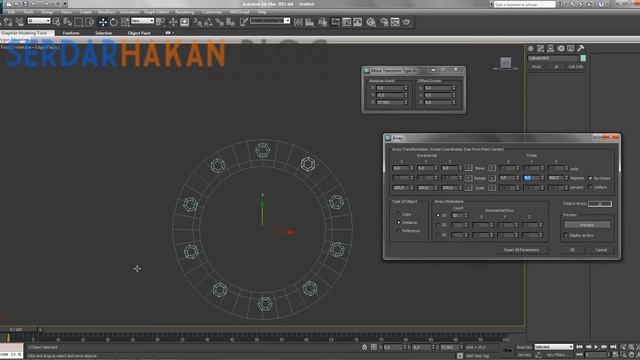Open the Modifiers menu

[106, 12]
